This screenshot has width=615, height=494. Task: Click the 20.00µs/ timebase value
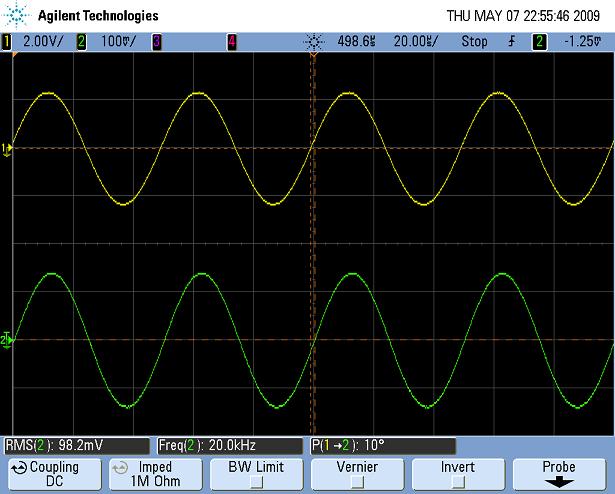tap(416, 41)
